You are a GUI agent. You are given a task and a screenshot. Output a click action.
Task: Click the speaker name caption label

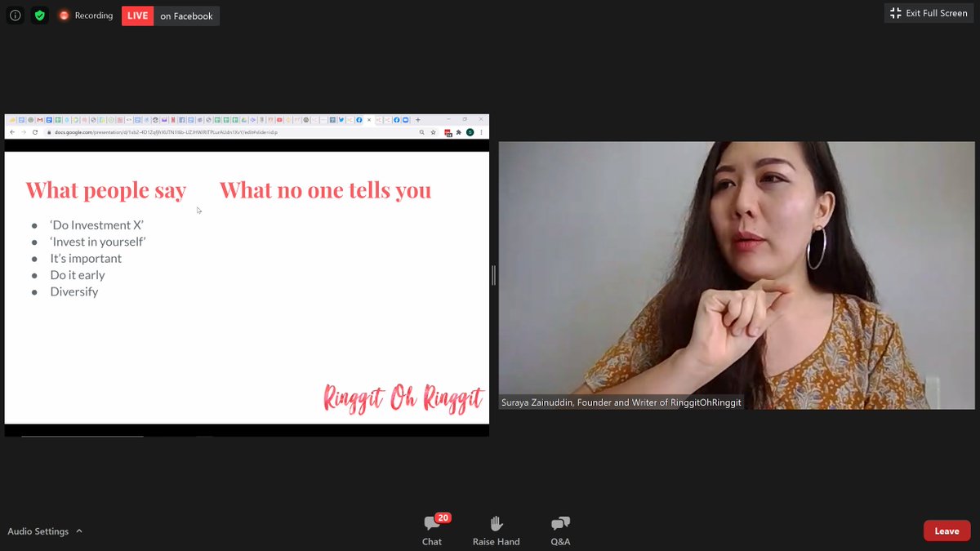621,402
